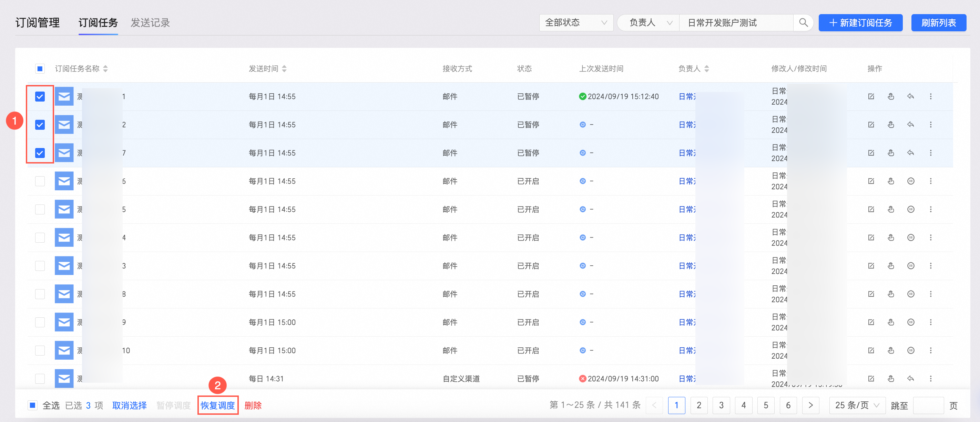Switch to the 发送记录 tab
The width and height of the screenshot is (980, 422).
tap(150, 23)
